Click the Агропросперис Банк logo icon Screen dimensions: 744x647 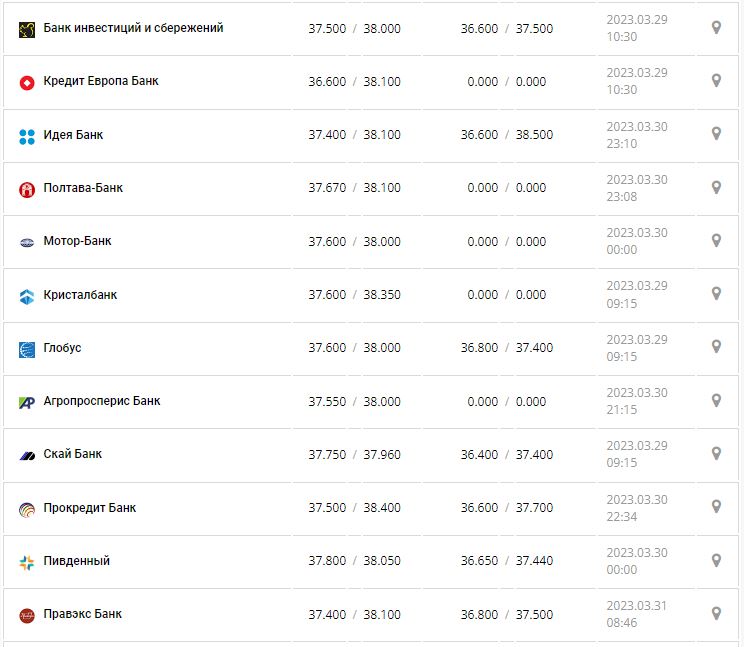[x=27, y=402]
